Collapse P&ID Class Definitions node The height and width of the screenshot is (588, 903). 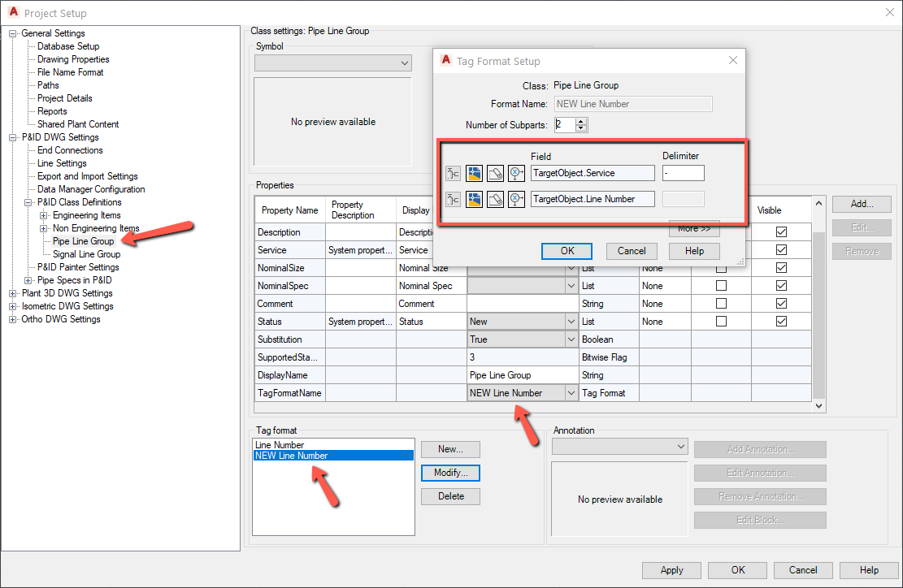(x=28, y=202)
